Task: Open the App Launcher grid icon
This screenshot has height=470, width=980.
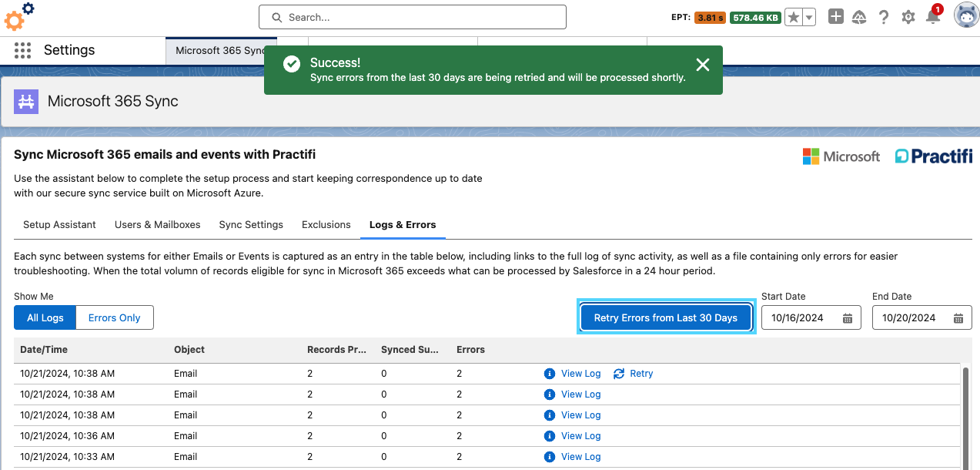Action: [22, 51]
